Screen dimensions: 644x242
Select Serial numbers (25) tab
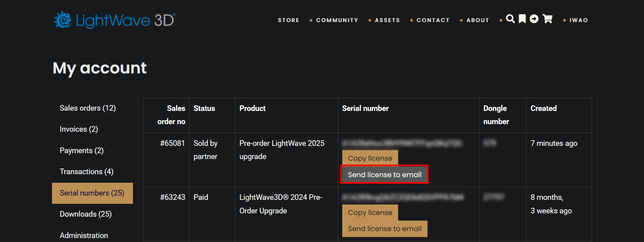(x=92, y=193)
